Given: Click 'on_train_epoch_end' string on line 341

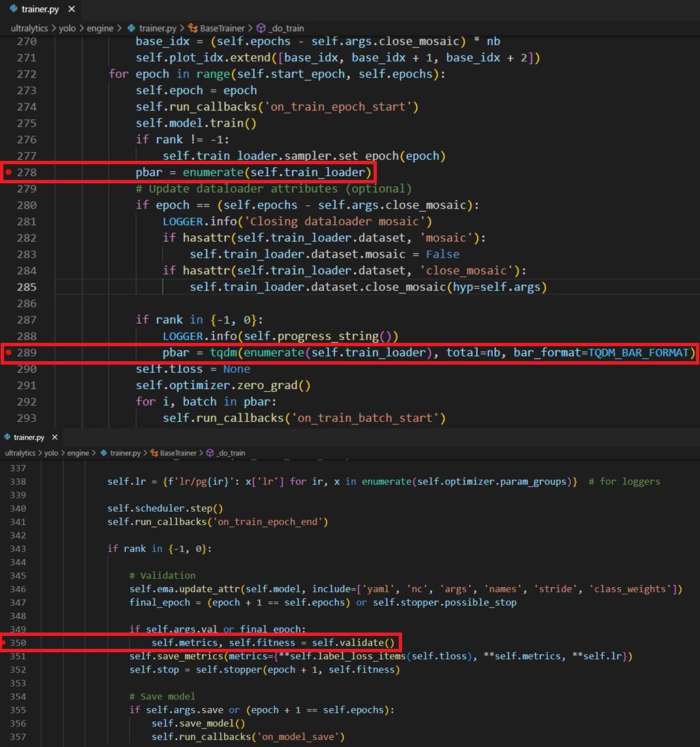Looking at the screenshot, I should pyautogui.click(x=268, y=521).
